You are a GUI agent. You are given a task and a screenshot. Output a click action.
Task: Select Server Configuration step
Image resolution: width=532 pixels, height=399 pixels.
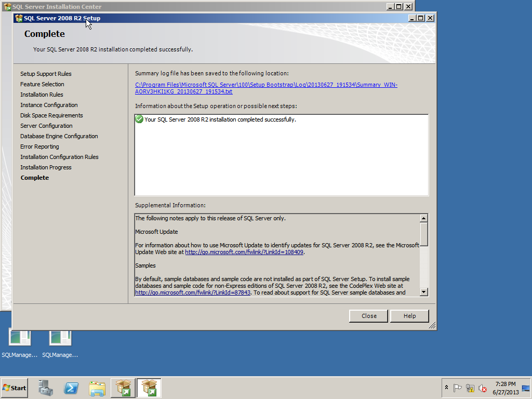coord(46,126)
